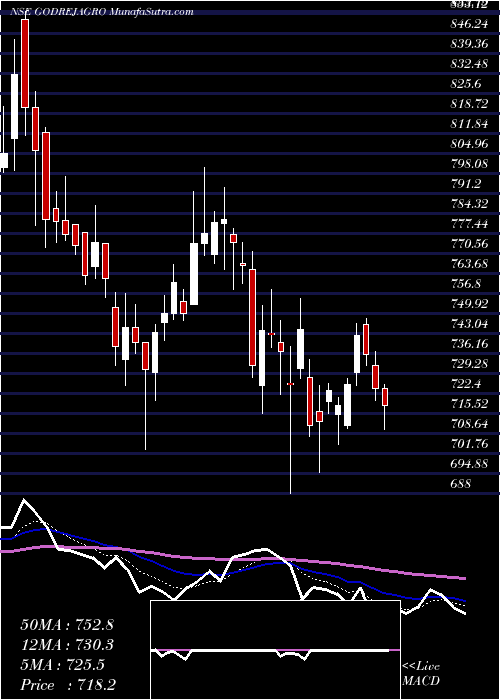Click the 743.04 price axis label

(x=469, y=325)
